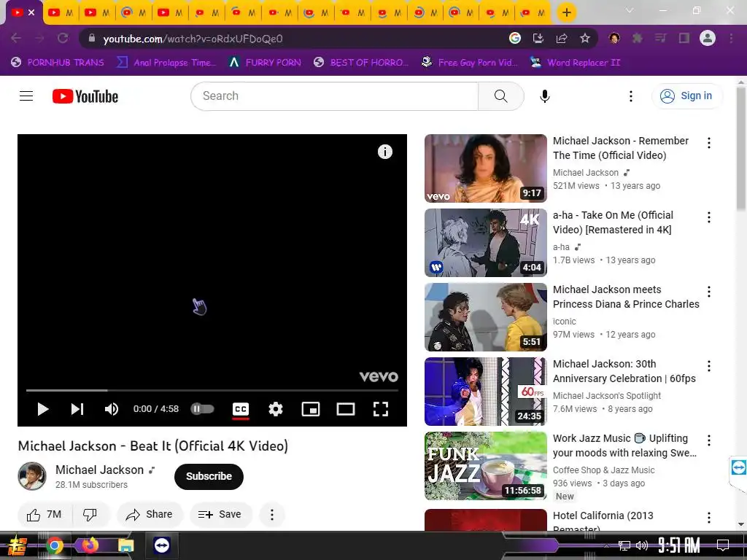The image size is (747, 560).
Task: Toggle closed captions CC button
Action: pos(241,409)
